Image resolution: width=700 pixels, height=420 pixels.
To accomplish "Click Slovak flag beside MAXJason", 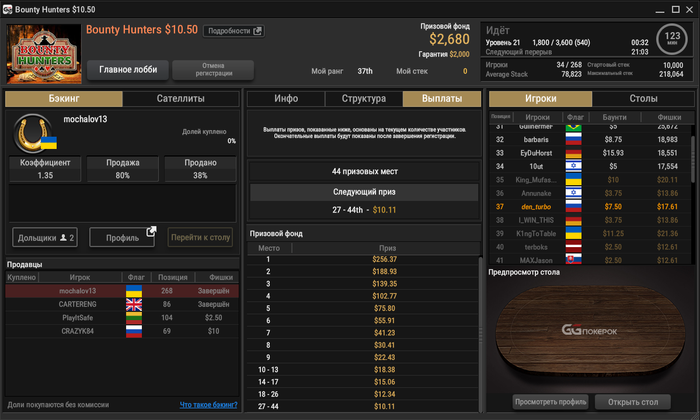I will click(574, 259).
